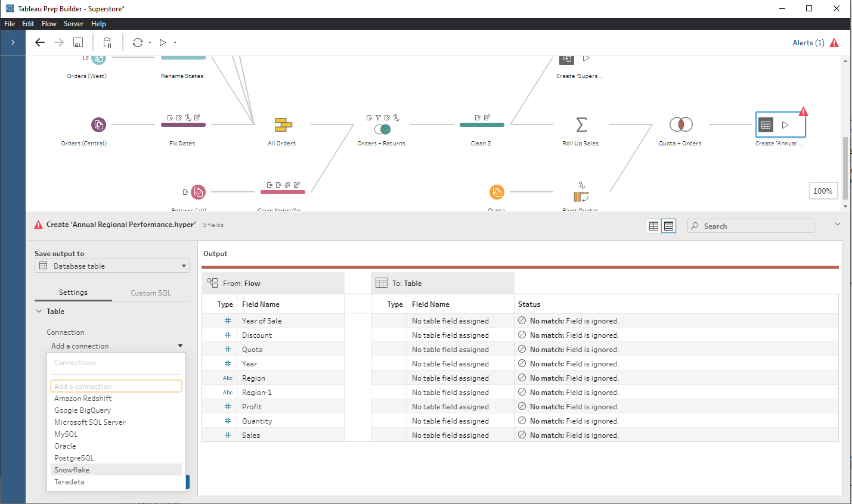Select the All Orders union step

tap(283, 125)
